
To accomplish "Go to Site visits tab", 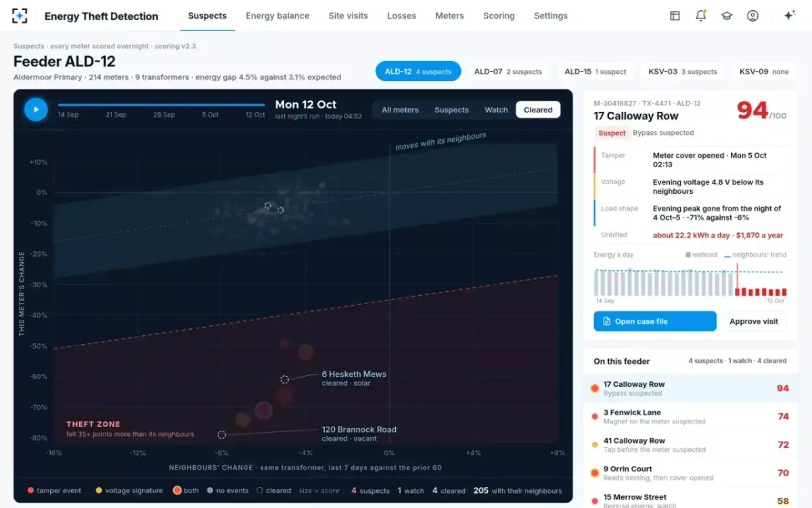I will [348, 16].
